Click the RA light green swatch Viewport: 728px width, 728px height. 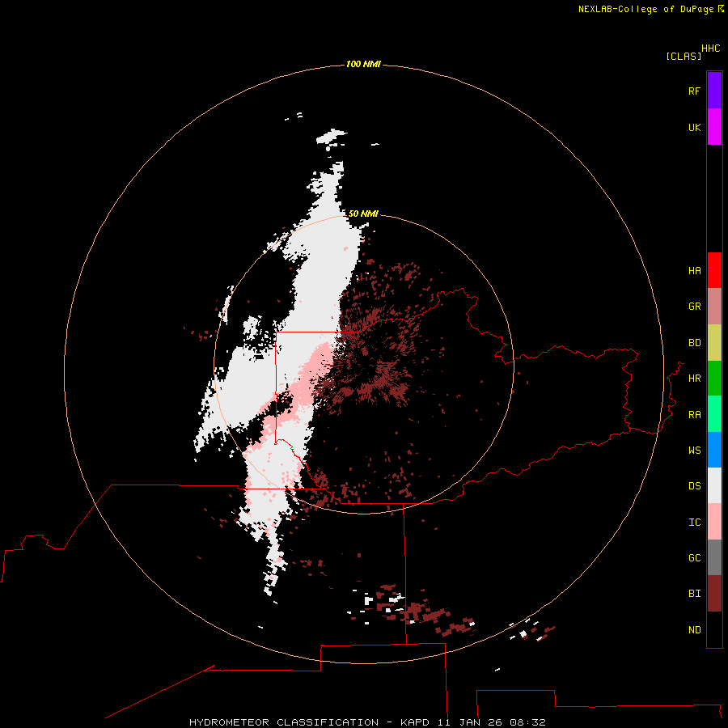pos(714,414)
